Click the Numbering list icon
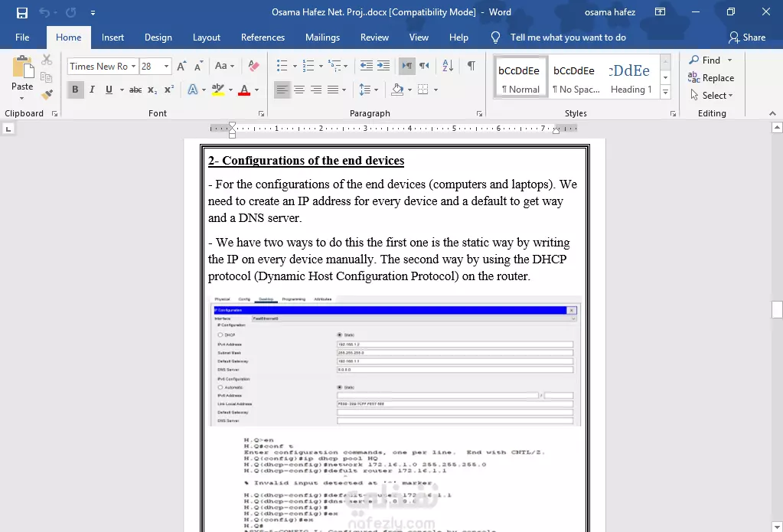783x532 pixels. (x=308, y=66)
